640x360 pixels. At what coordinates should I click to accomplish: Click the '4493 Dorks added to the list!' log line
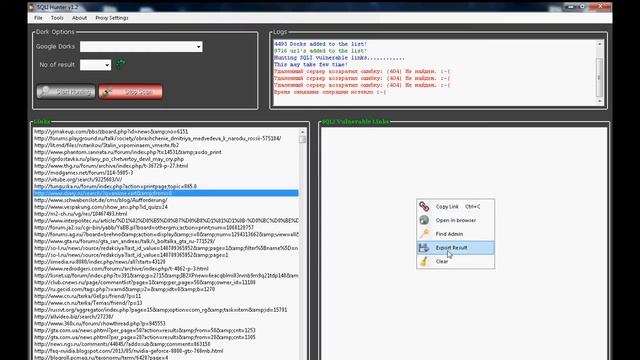(320, 44)
